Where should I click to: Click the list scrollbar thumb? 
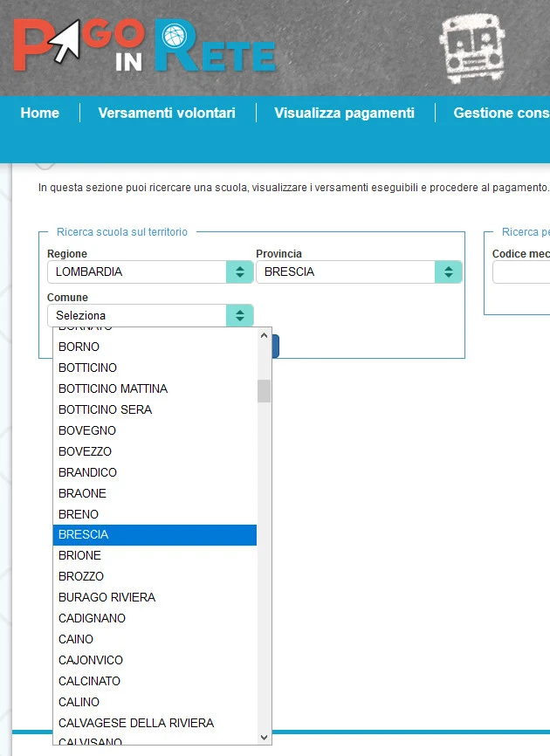pos(265,390)
